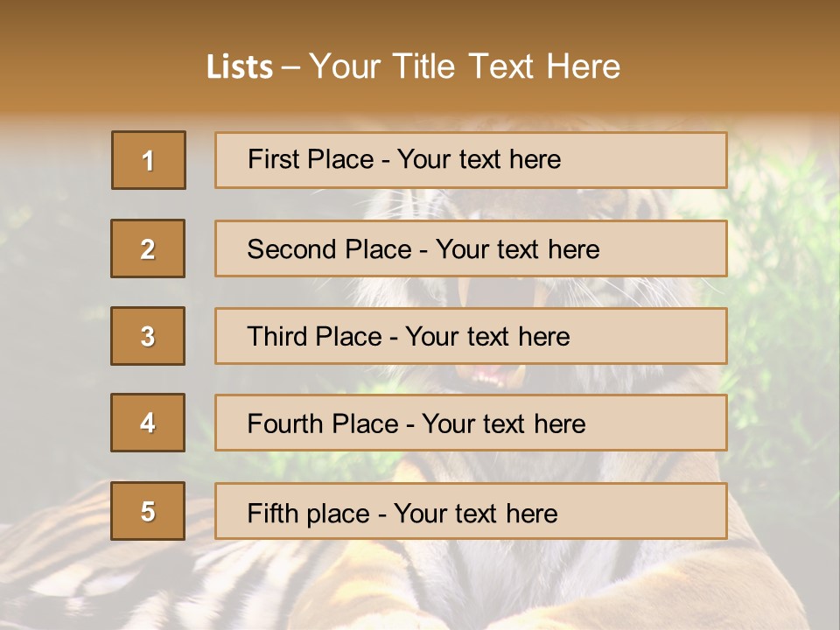This screenshot has height=630, width=840.
Task: Click the "Fifth place - Your text here" box
Action: click(x=471, y=512)
